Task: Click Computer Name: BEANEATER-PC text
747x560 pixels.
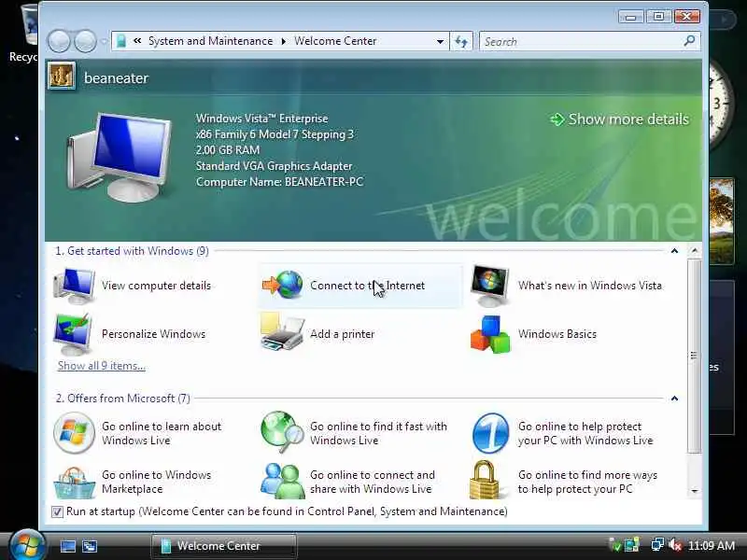Action: point(279,181)
